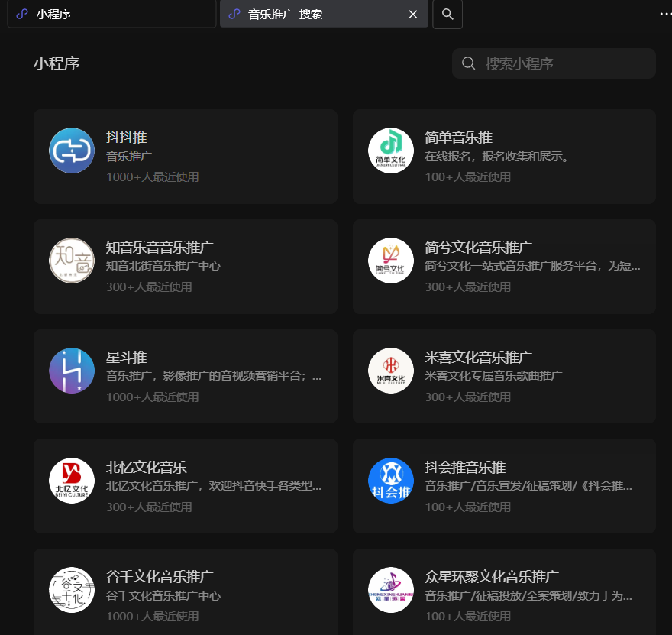Viewport: 672px width, 635px height.
Task: Click 1000+人最近使用 under 星斗推
Action: point(152,397)
